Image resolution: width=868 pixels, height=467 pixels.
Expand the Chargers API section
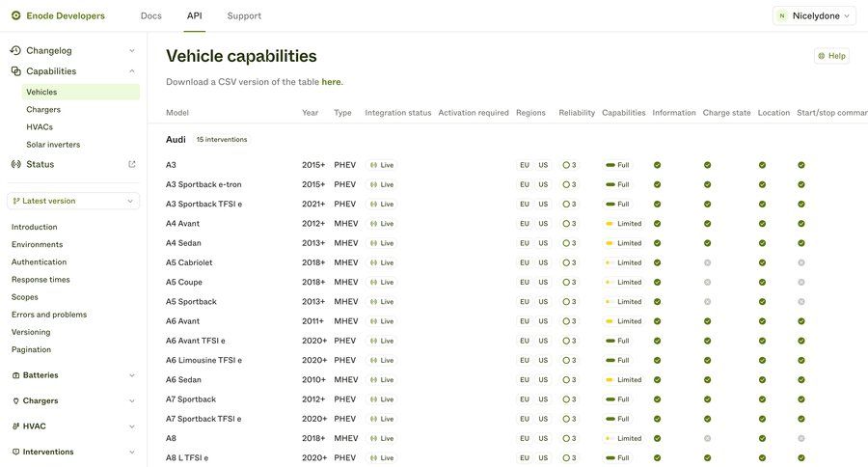(x=132, y=400)
